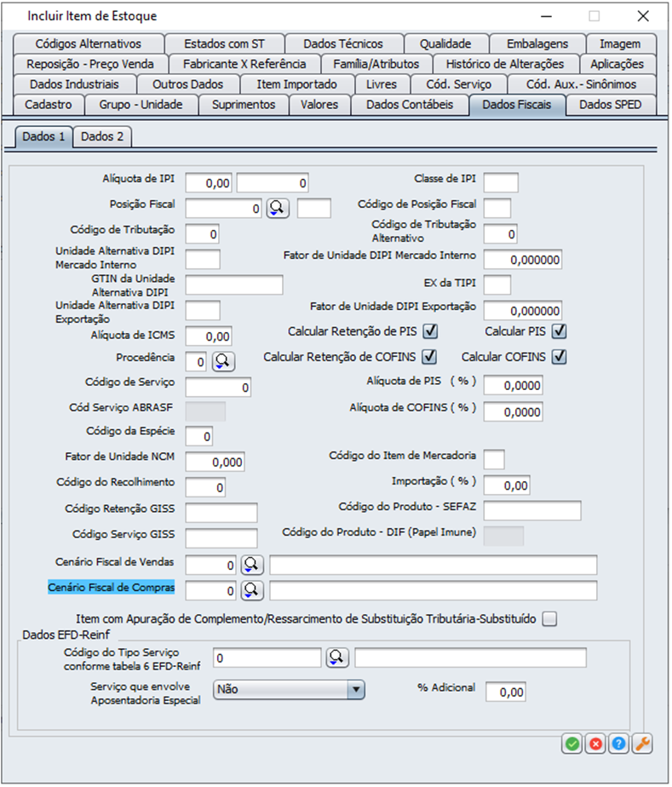Open the Posição Fiscal search lookup

tap(278, 208)
